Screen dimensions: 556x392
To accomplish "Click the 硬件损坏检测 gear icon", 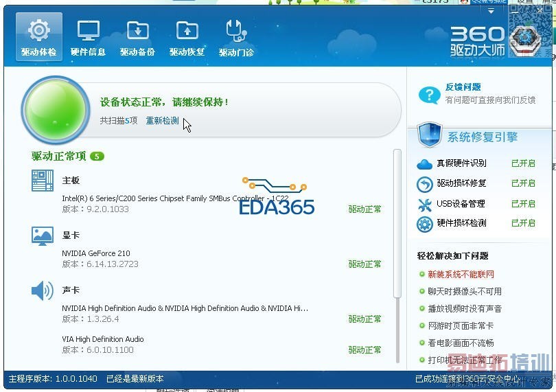I will coord(424,224).
